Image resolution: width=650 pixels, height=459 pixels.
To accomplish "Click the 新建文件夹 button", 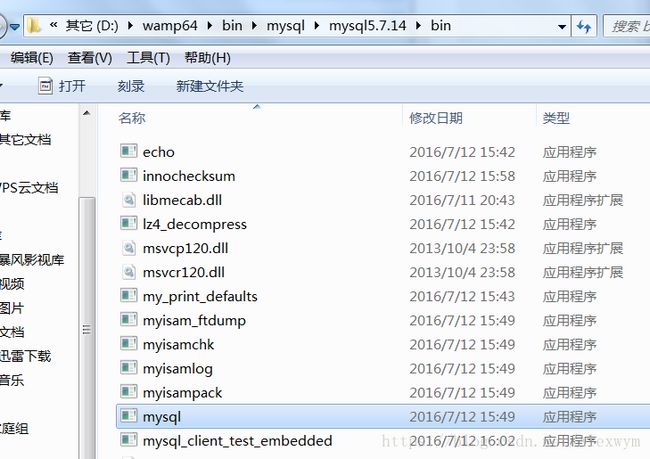I will (x=209, y=86).
